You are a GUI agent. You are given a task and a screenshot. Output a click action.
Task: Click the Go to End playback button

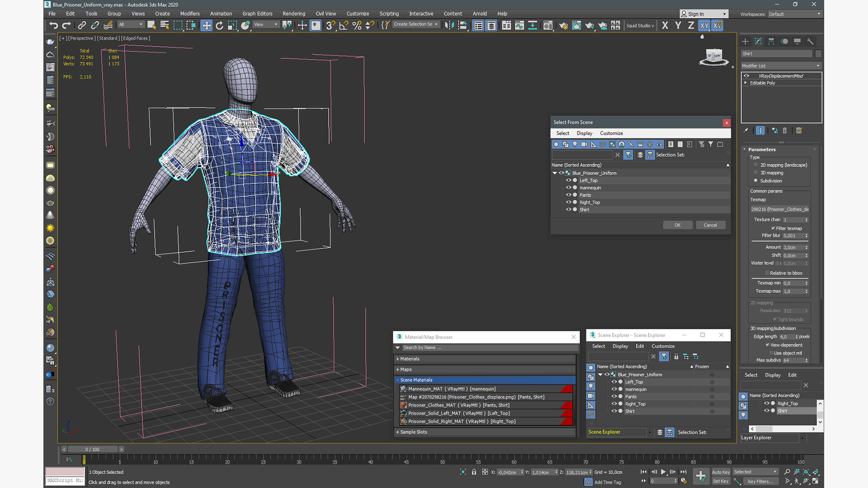coord(684,472)
